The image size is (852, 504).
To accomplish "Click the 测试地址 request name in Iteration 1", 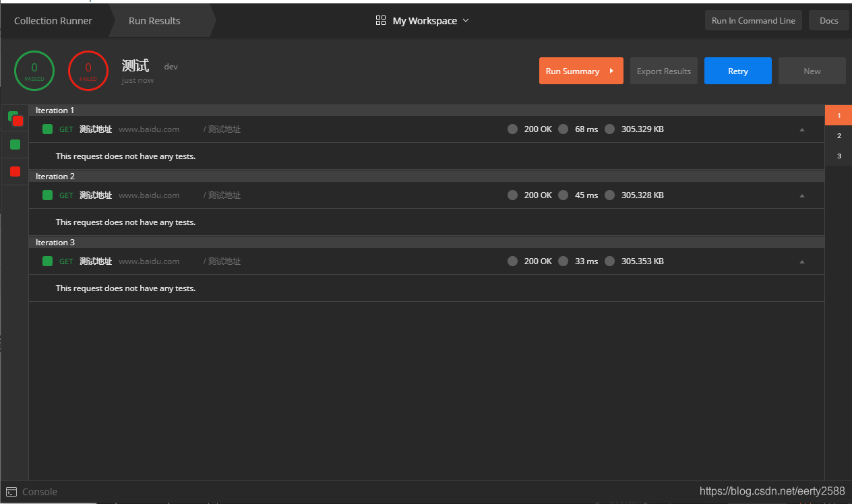I will tap(96, 129).
